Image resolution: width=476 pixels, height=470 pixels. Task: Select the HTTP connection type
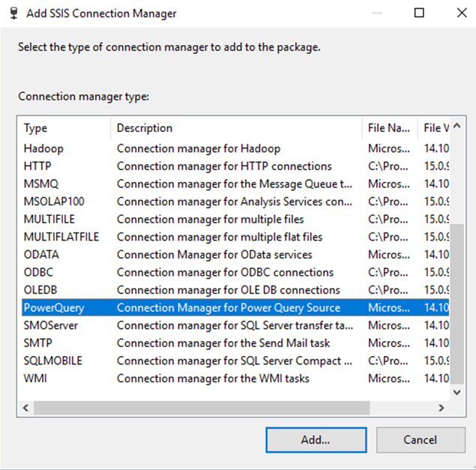click(37, 166)
